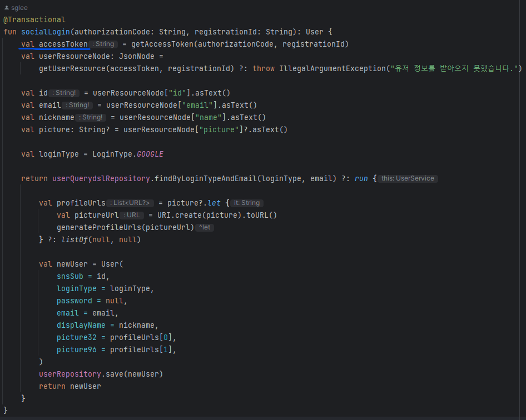The height and width of the screenshot is (420, 526).
Task: Click the generateProfileUrls function call
Action: click(99, 228)
